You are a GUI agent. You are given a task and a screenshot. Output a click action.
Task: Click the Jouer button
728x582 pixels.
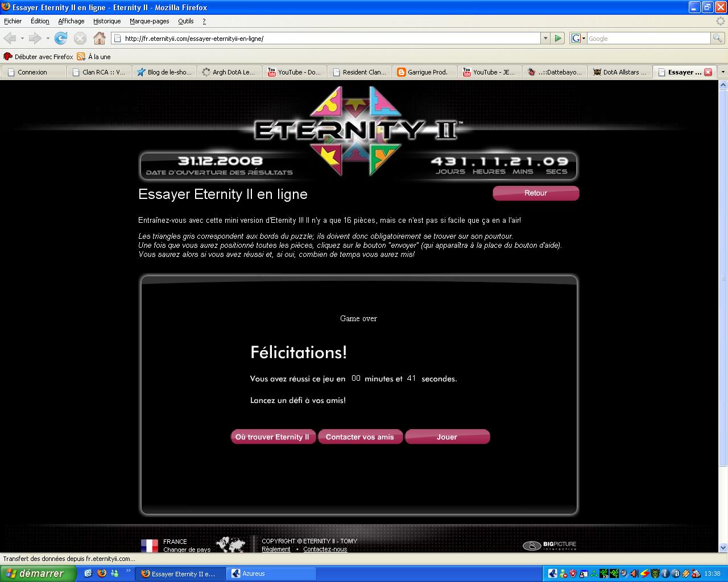(x=447, y=436)
